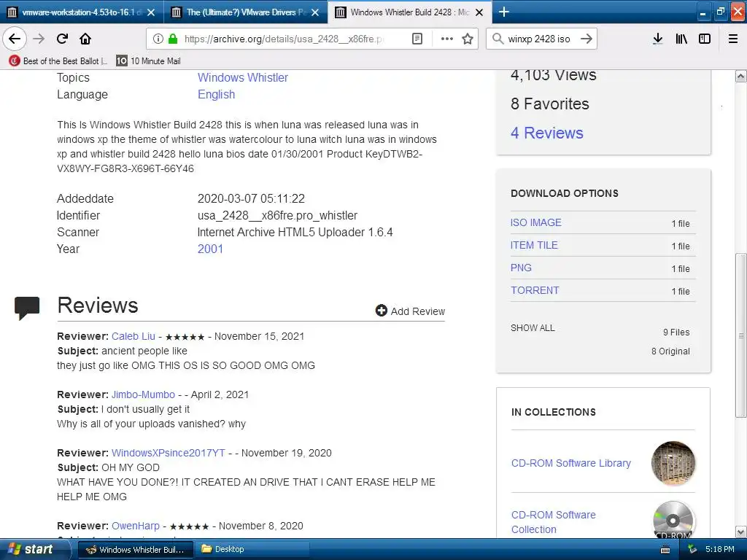Bookmark this page with the star
Image resolution: width=747 pixels, height=560 pixels.
point(468,39)
